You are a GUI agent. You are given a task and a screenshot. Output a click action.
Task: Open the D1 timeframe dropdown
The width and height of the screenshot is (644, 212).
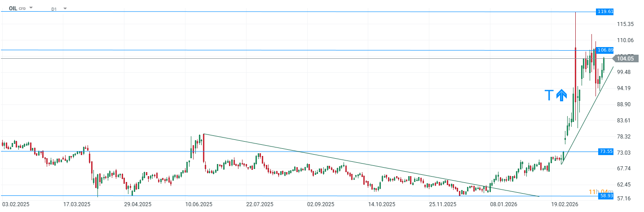58,9
